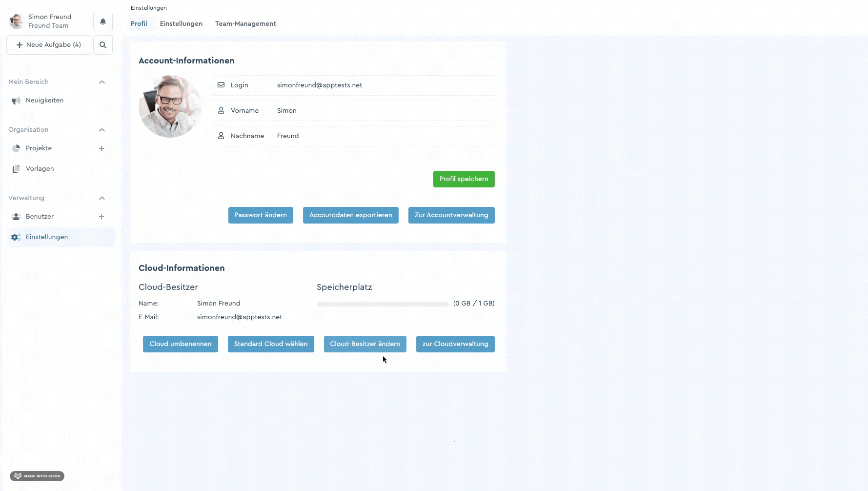Click the Login envelope icon
868x491 pixels.
221,85
